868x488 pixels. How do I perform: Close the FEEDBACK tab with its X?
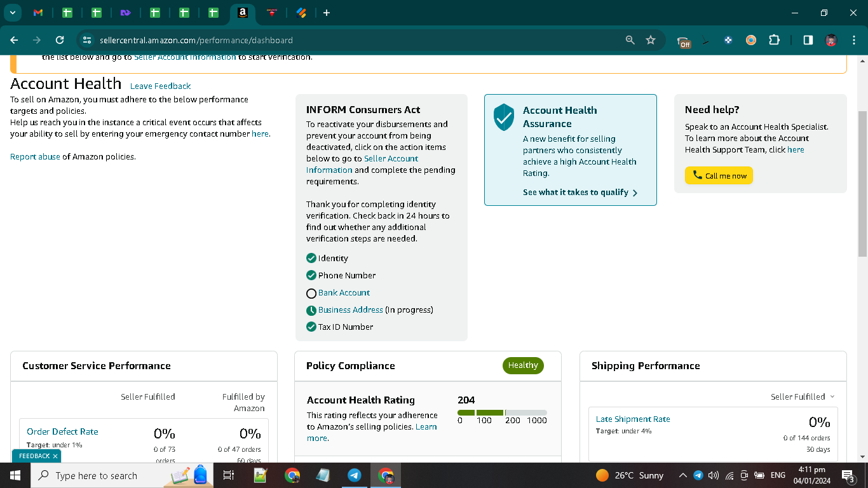pyautogui.click(x=55, y=456)
